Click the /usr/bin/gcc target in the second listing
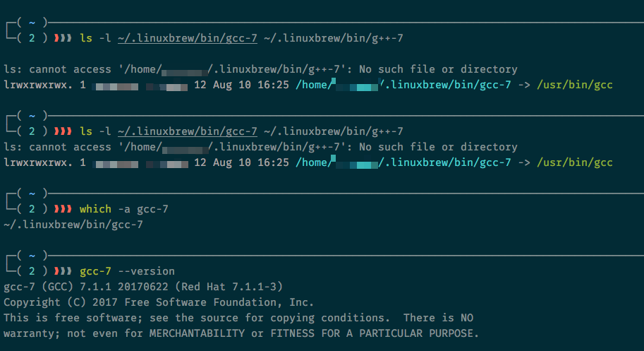The width and height of the screenshot is (644, 351). 575,162
